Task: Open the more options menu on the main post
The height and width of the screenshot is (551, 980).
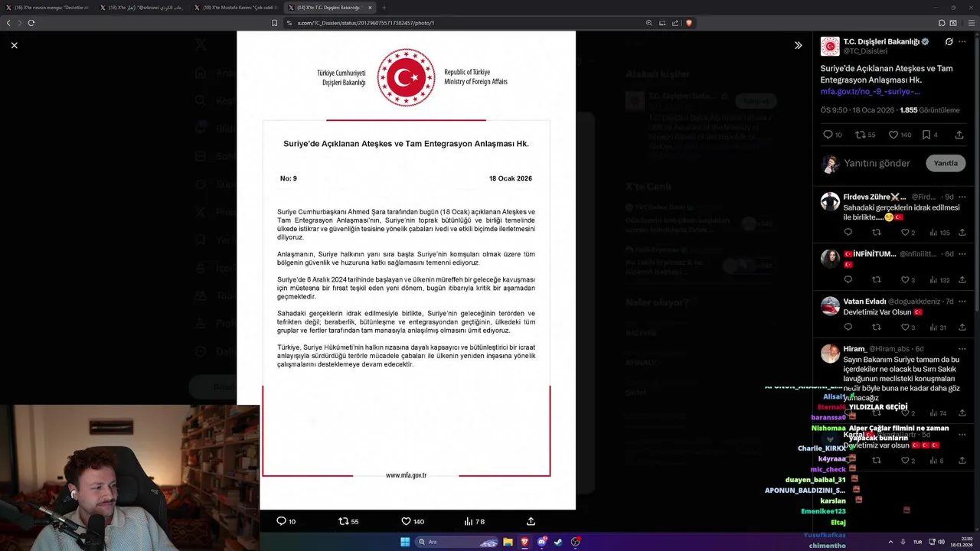Action: [x=962, y=41]
